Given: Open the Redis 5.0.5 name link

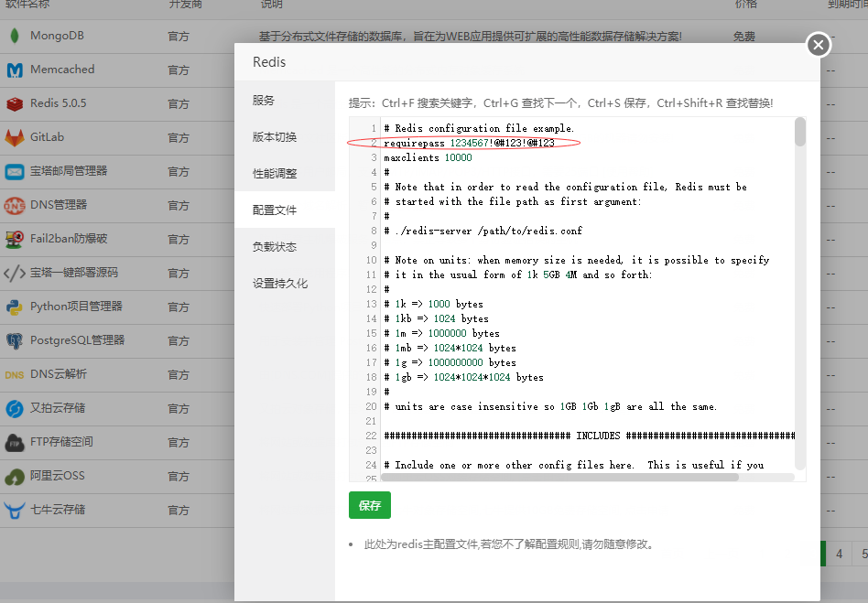Looking at the screenshot, I should pyautogui.click(x=58, y=102).
